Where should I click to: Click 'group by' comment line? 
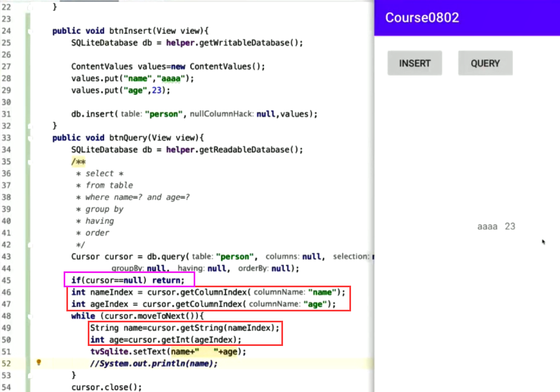click(104, 209)
